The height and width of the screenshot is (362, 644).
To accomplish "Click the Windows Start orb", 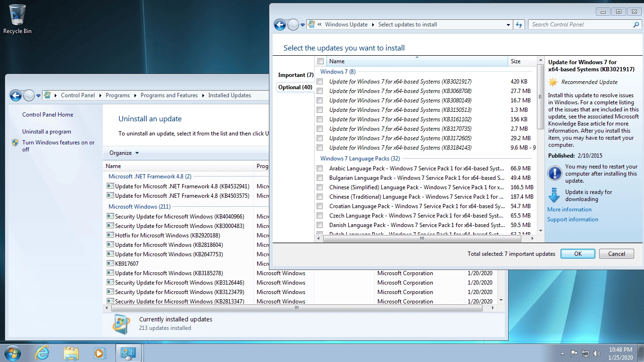I will (12, 353).
